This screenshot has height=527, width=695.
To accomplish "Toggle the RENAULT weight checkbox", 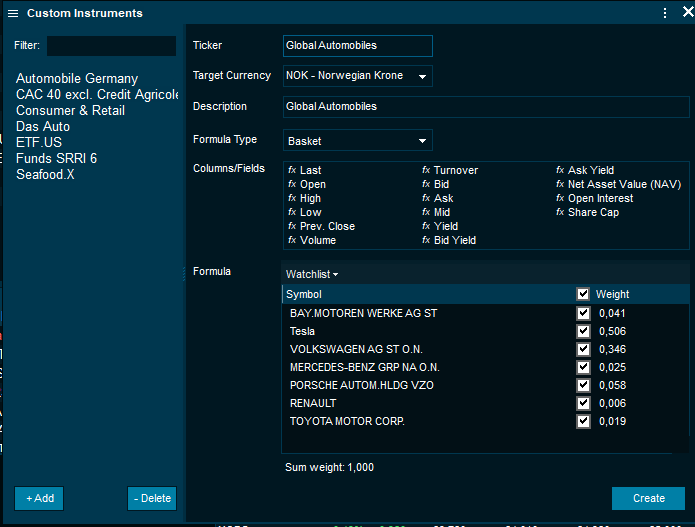I will (583, 403).
